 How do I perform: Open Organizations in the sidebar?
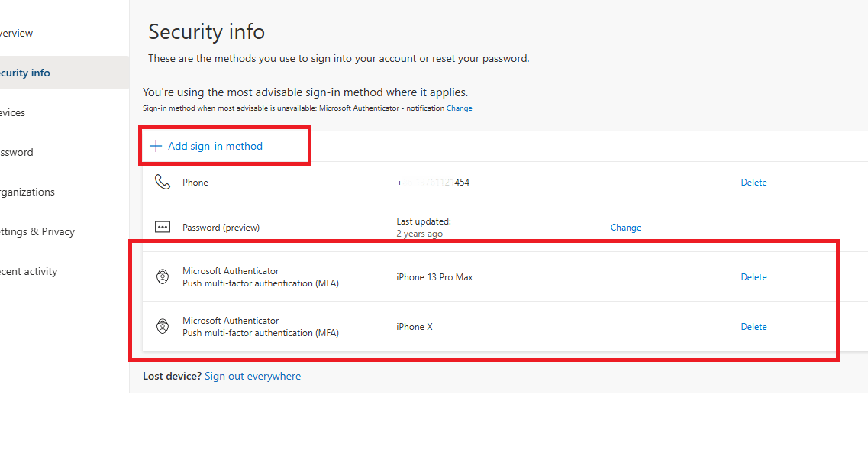(x=27, y=192)
